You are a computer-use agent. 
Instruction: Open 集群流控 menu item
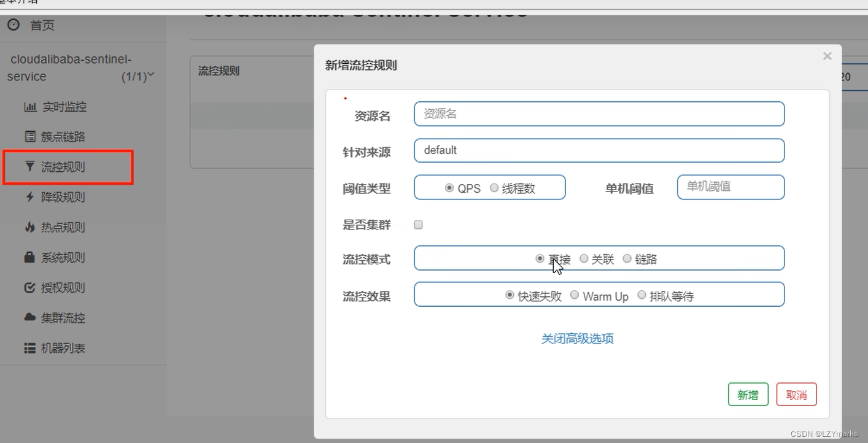pos(63,317)
